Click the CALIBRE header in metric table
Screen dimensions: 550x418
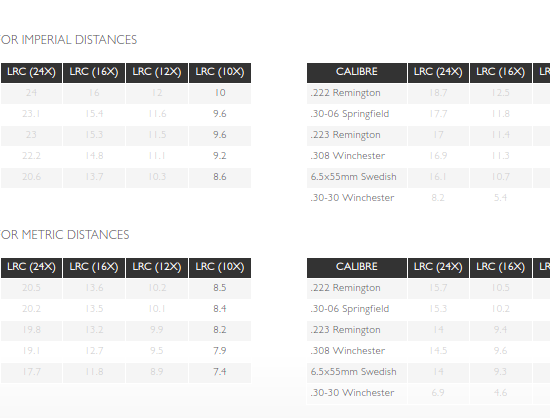(x=357, y=268)
